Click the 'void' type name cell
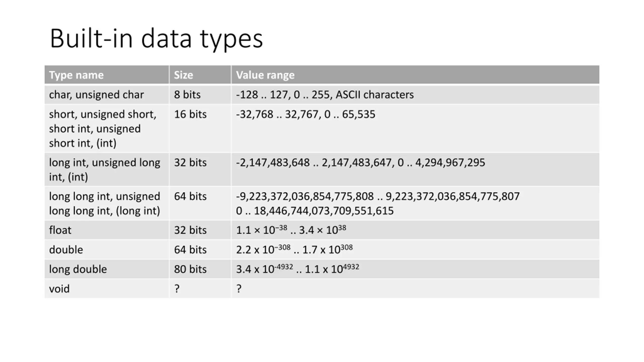The width and height of the screenshot is (644, 362). click(107, 289)
